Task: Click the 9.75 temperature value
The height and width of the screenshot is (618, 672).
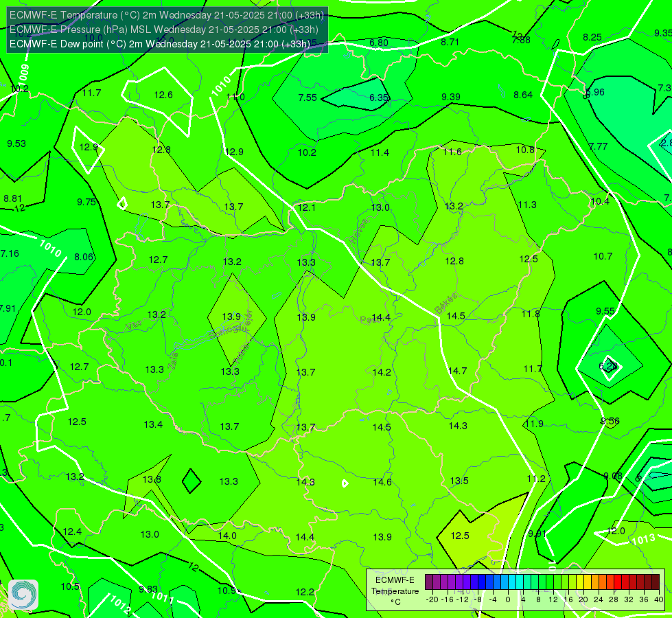Action: (x=86, y=202)
